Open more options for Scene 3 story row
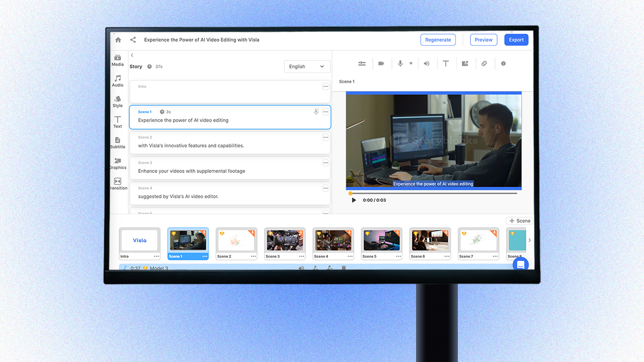 (x=326, y=163)
